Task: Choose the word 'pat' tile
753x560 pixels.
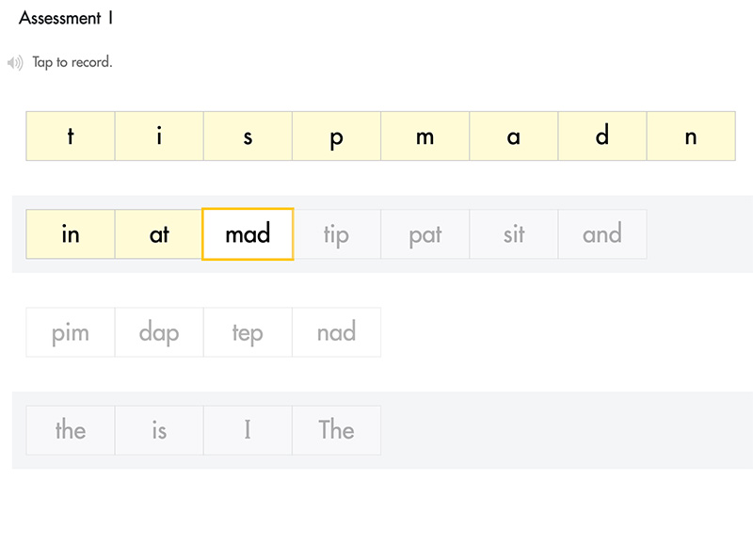Action: tap(425, 234)
